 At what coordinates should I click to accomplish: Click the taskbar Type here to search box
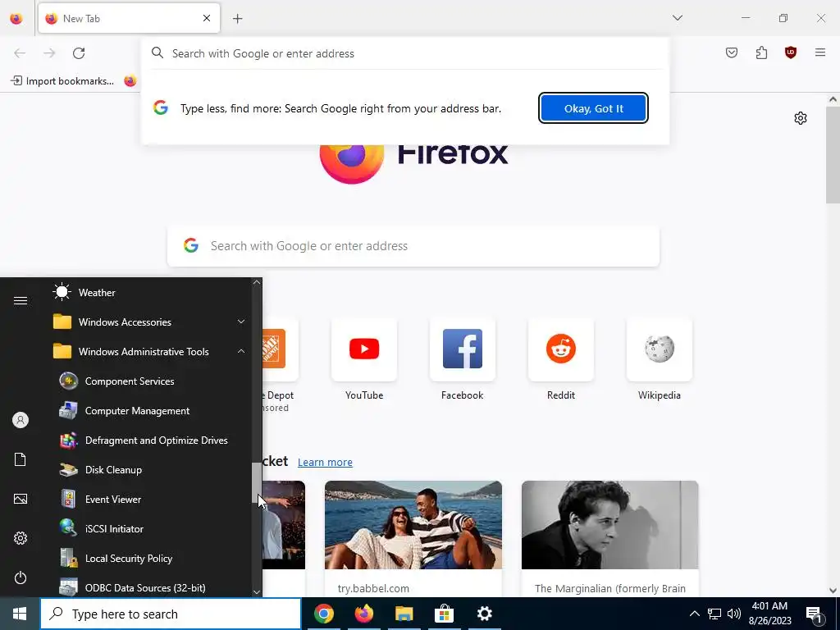pyautogui.click(x=171, y=614)
